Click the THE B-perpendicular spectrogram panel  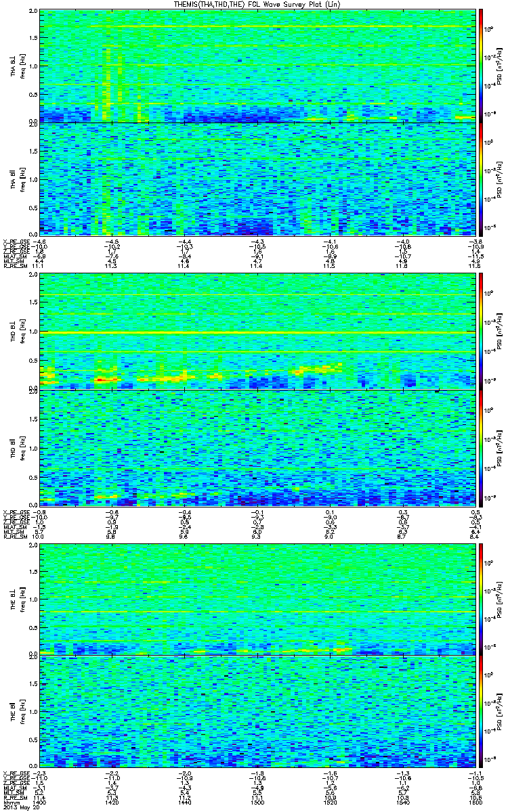(x=257, y=598)
